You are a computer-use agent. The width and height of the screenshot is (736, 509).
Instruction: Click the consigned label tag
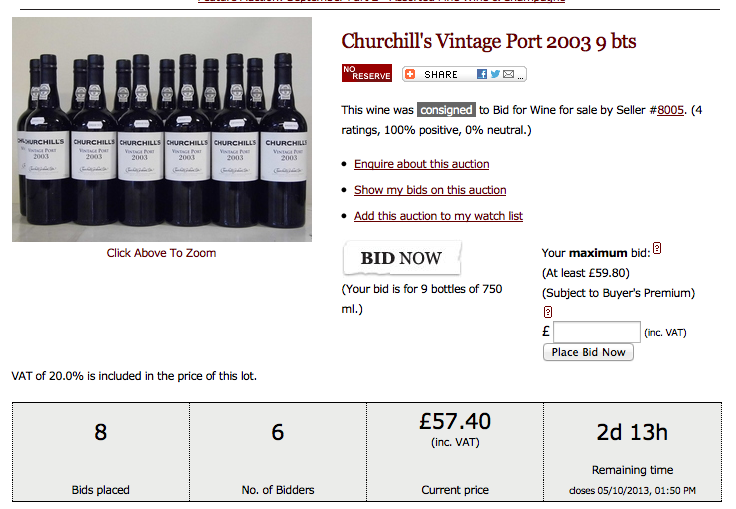(446, 110)
